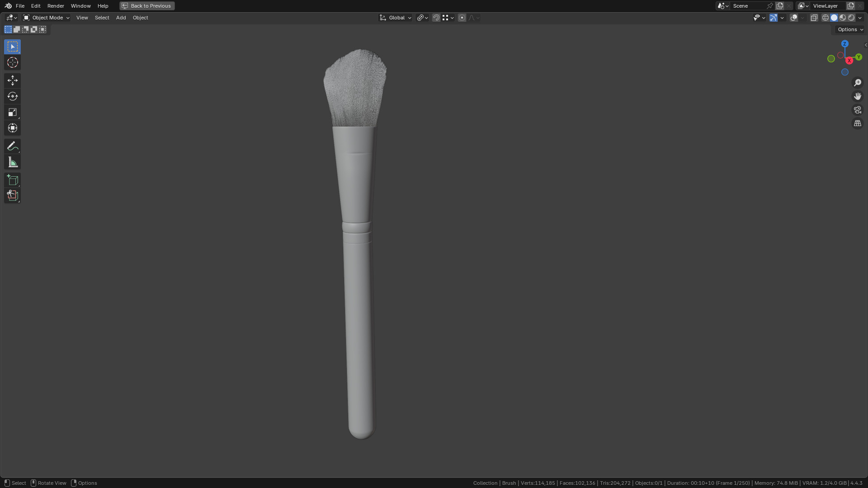Image resolution: width=868 pixels, height=488 pixels.
Task: Toggle proportional editing button
Action: click(x=462, y=18)
